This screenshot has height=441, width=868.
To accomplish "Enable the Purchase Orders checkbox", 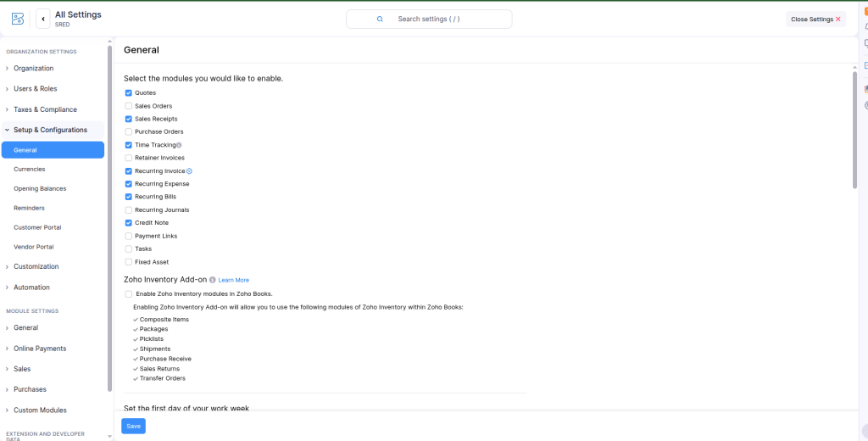I will (129, 131).
